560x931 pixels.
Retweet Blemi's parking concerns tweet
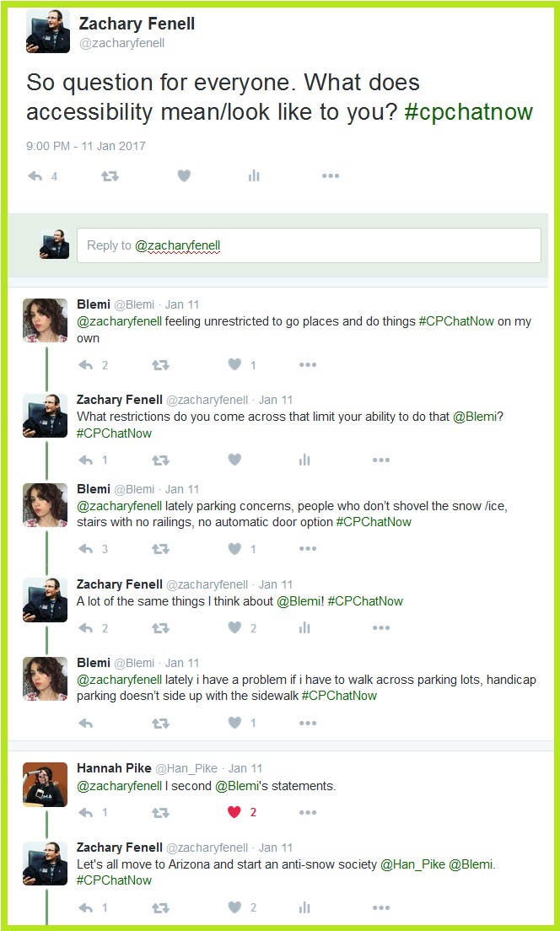coord(160,549)
